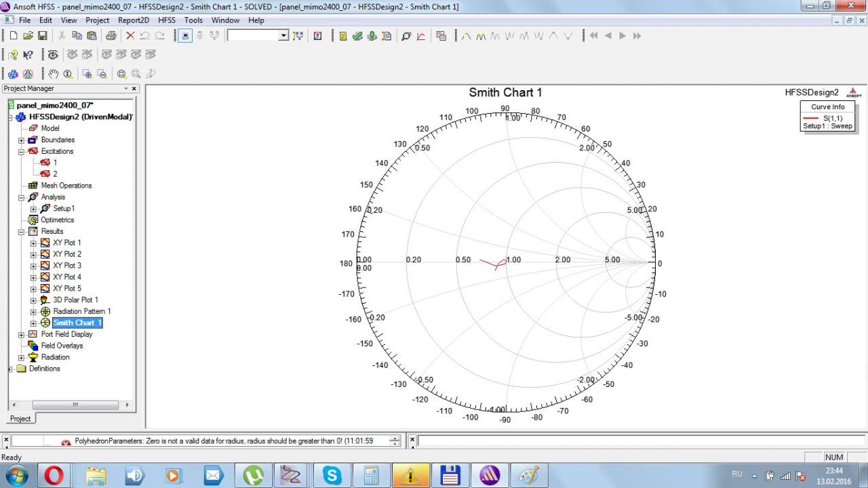Expand the Boundaries tree node
Viewport: 868px width, 488px height.
(x=21, y=140)
